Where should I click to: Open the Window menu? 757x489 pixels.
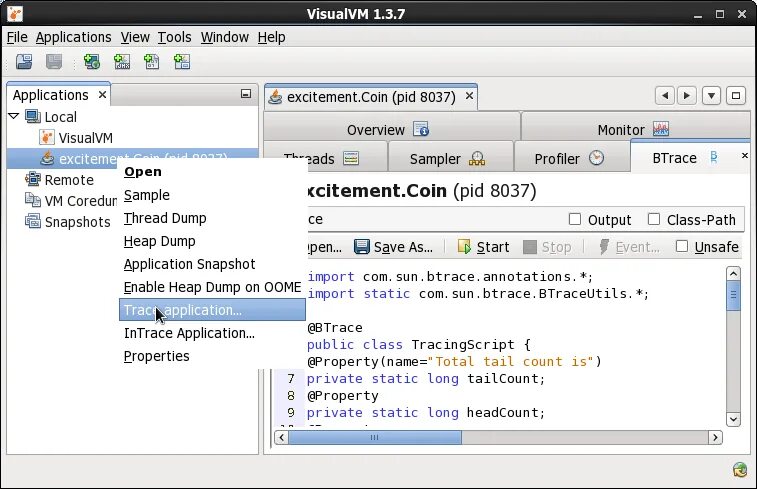pyautogui.click(x=224, y=37)
